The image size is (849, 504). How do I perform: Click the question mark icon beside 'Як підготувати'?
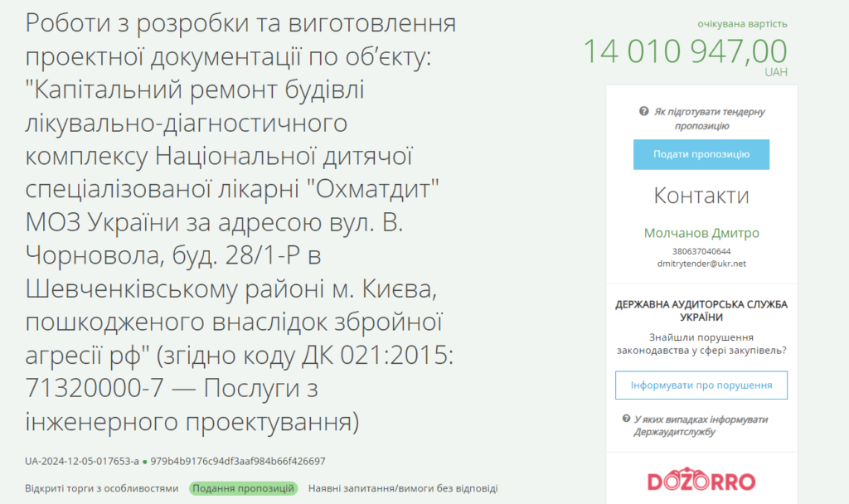[643, 112]
